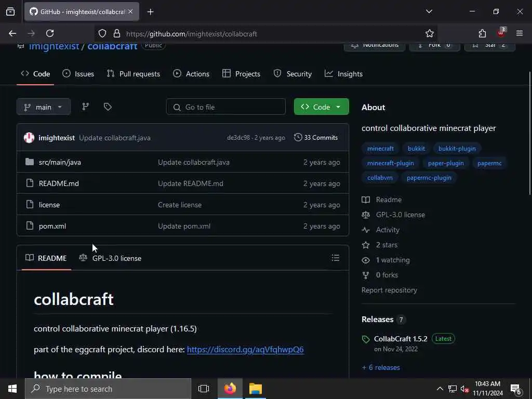Click the papermc topic tag
This screenshot has height=399, width=532.
pos(489,163)
